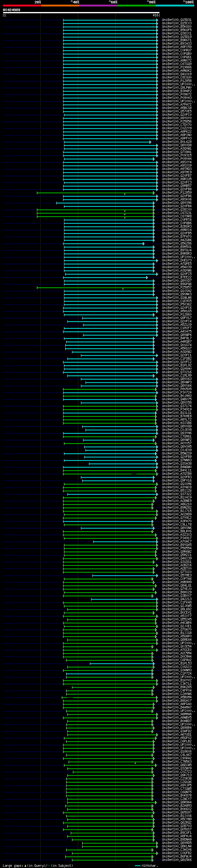The image size is (197, 868).
Task: Open hit UniRef100_Q38IX1
Action: pos(177,33)
